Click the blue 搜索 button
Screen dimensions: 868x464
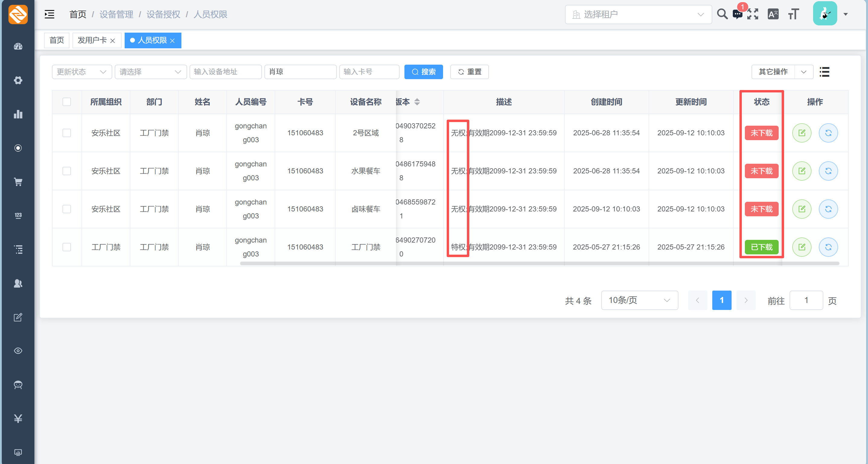[423, 72]
